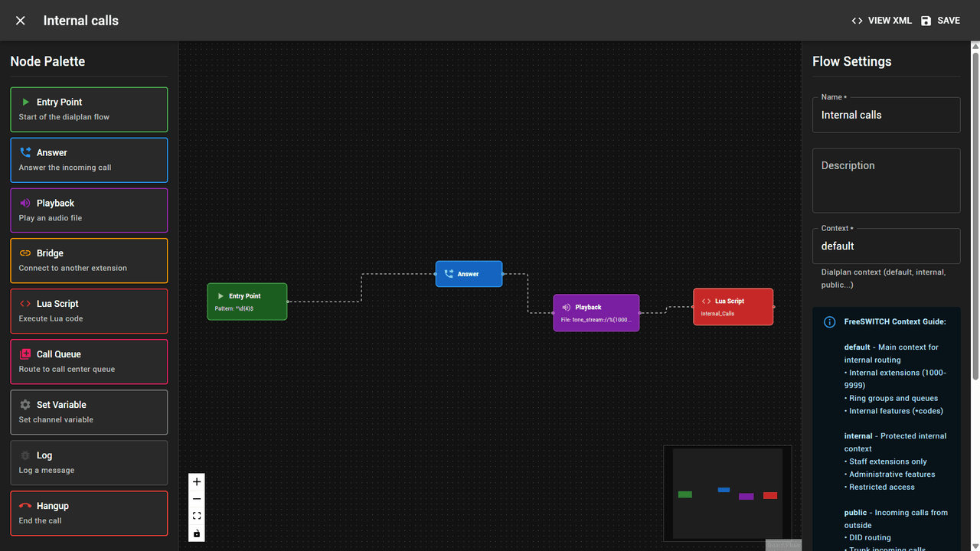Select the red Lua Script node on canvas

733,307
